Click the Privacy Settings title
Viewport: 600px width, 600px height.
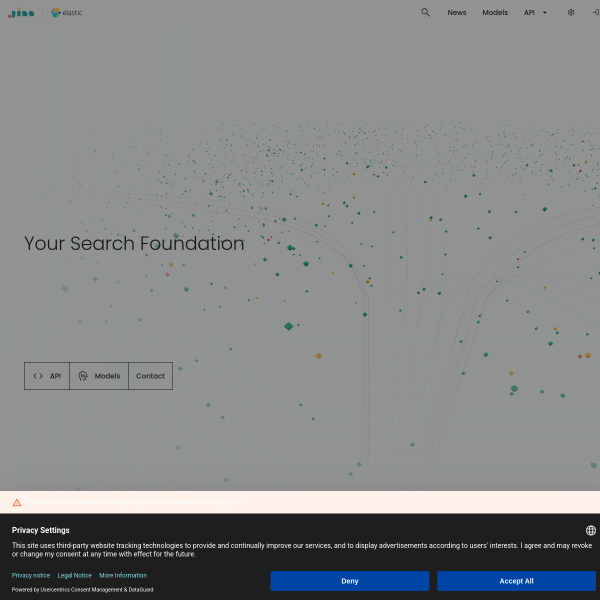click(41, 530)
